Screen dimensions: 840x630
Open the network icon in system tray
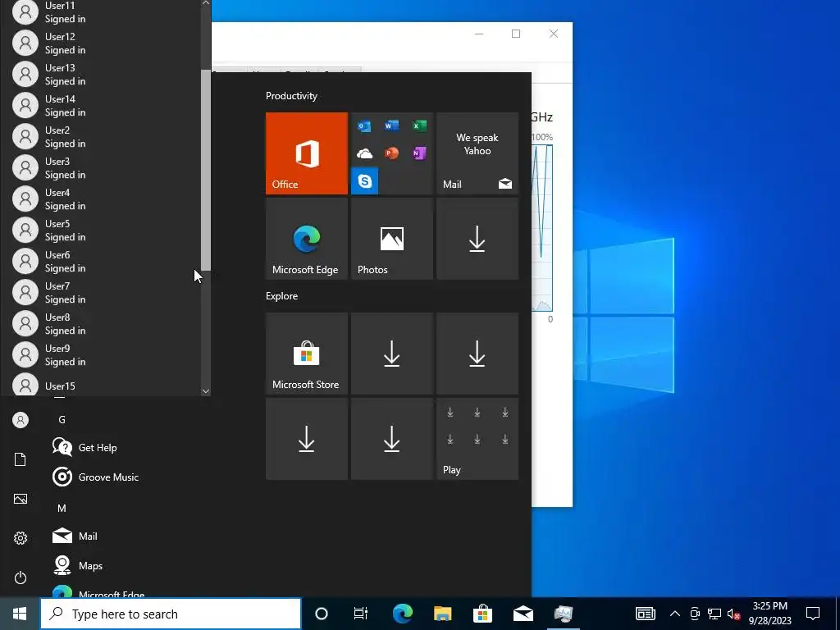coord(714,614)
